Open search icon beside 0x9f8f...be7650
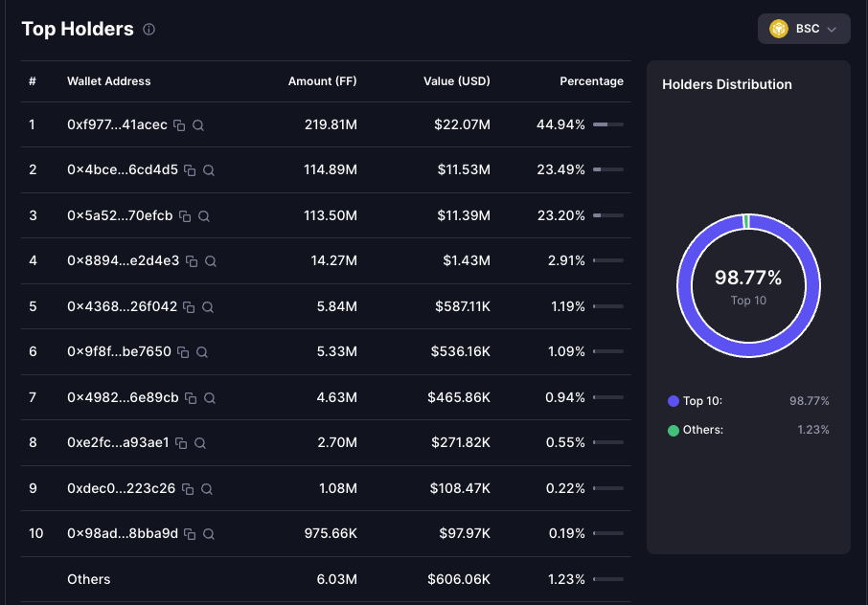The height and width of the screenshot is (605, 868). click(x=202, y=352)
